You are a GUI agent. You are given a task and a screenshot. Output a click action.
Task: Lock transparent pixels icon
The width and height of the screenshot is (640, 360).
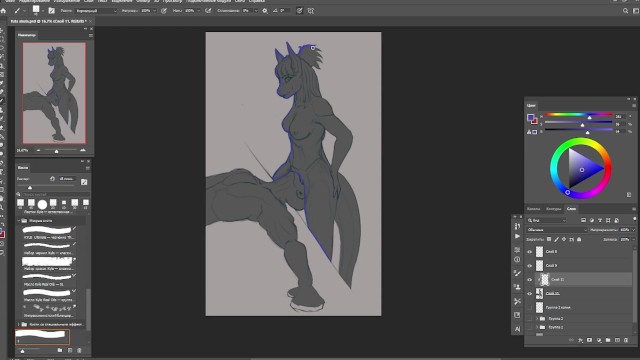tap(549, 240)
